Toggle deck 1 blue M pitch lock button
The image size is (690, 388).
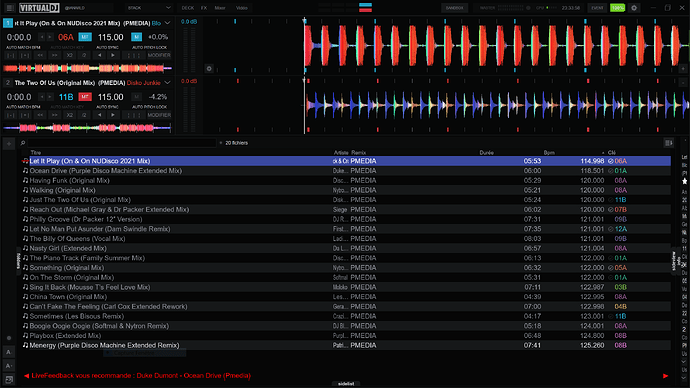[136, 37]
